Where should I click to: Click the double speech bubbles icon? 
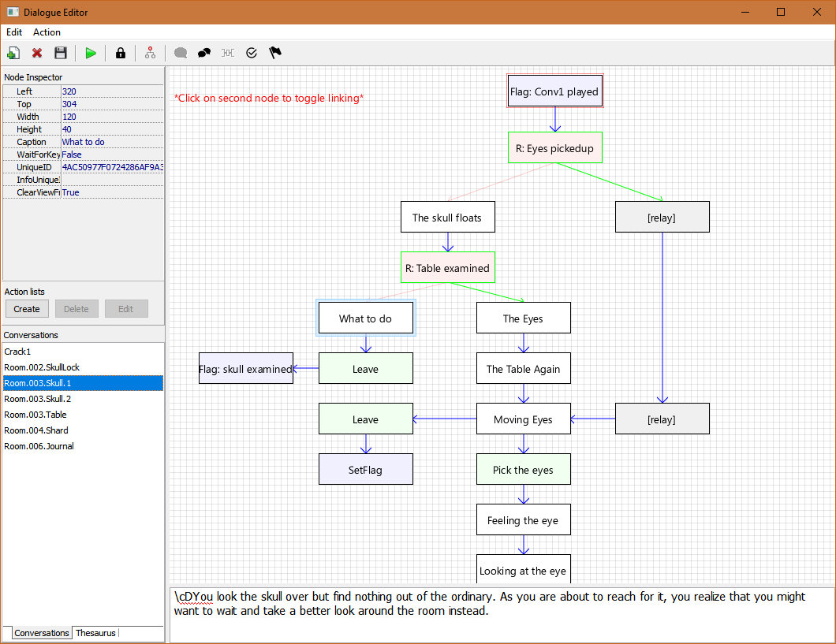pyautogui.click(x=204, y=53)
